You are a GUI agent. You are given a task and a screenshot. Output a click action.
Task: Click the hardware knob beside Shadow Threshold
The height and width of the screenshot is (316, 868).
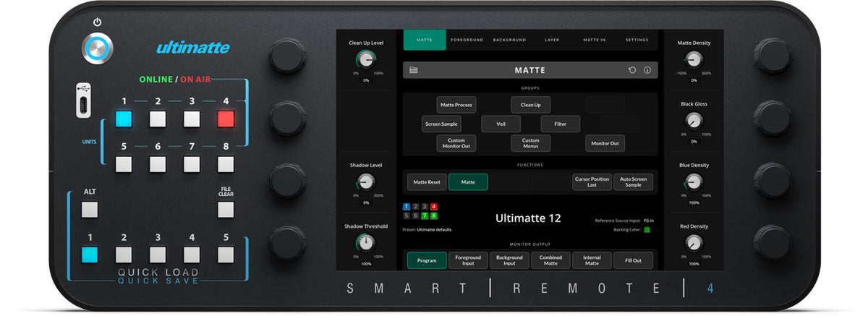288,243
